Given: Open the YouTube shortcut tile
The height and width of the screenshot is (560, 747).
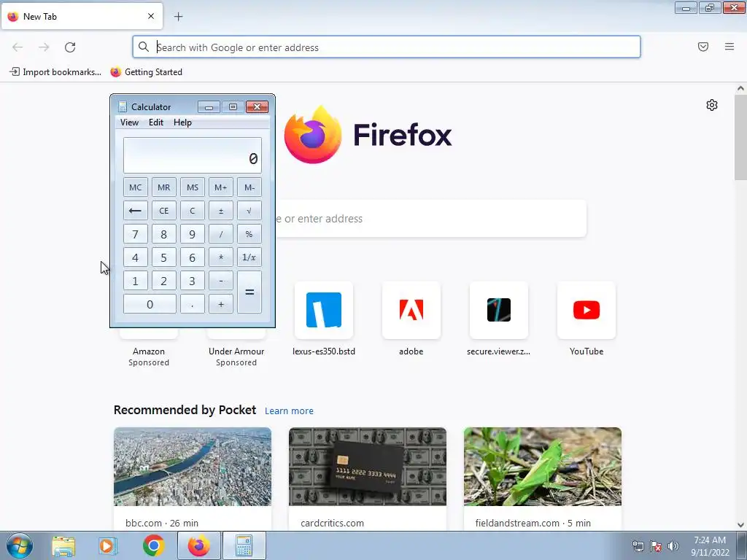Looking at the screenshot, I should coord(587,311).
